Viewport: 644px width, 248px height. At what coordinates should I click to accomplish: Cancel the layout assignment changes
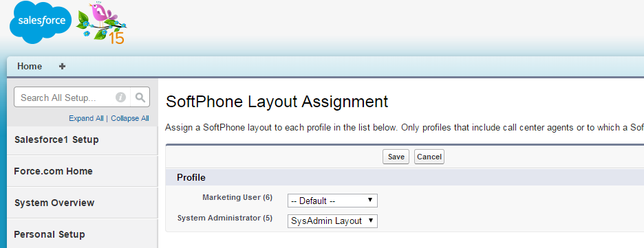[429, 157]
